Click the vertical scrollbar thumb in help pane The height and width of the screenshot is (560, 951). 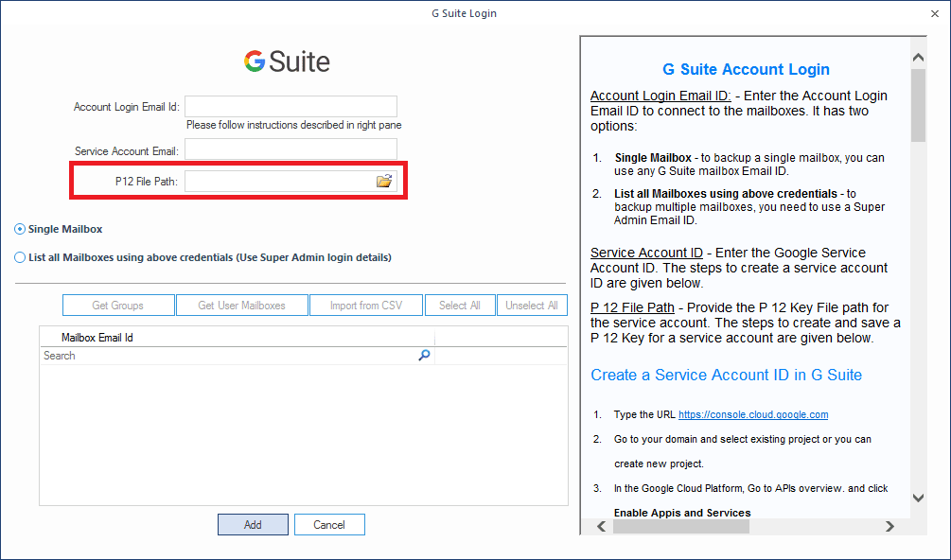918,105
